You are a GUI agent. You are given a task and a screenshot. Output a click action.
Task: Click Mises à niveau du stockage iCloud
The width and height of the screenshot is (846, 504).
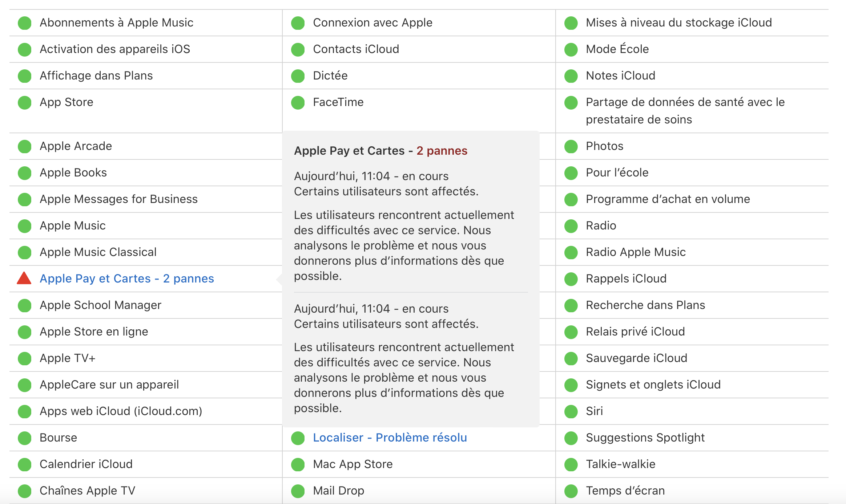(679, 23)
